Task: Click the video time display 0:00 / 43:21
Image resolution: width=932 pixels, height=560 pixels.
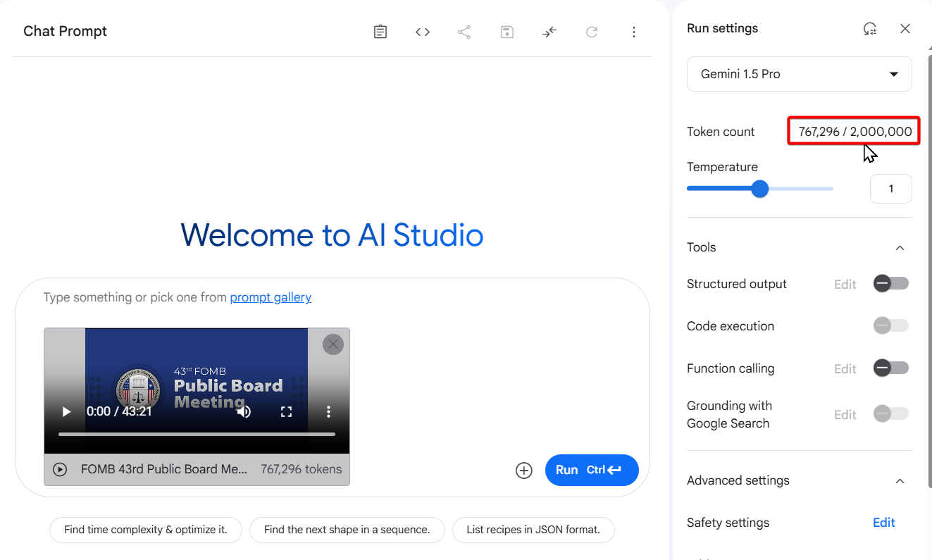Action: point(119,411)
